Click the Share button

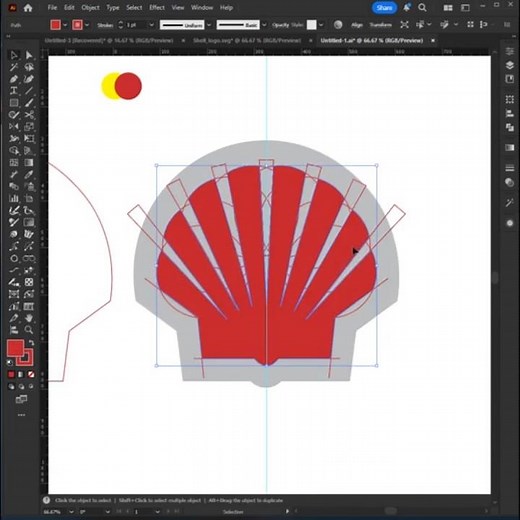click(x=384, y=8)
